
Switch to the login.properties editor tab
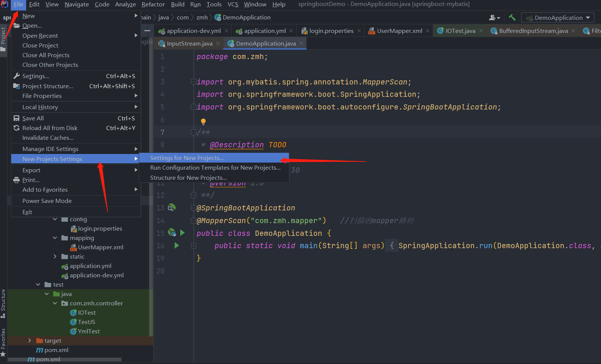[x=330, y=31]
